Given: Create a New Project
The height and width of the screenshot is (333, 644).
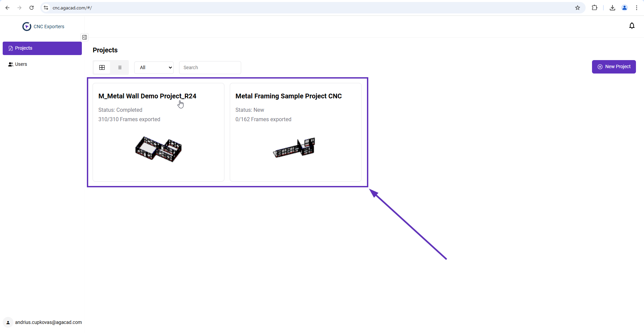Looking at the screenshot, I should (613, 67).
